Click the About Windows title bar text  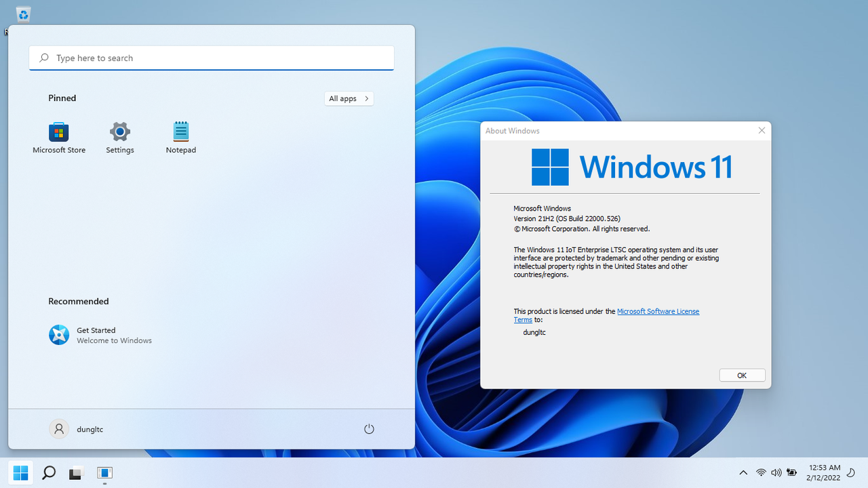pyautogui.click(x=513, y=131)
